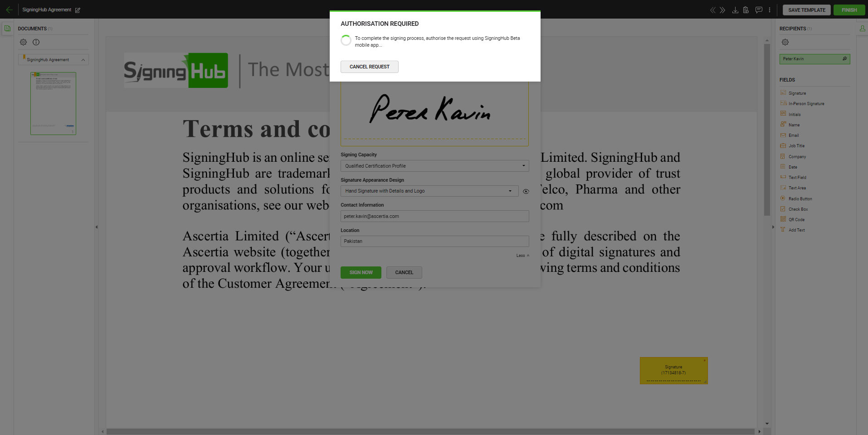Screen dimensions: 868x435
Task: Click the green back arrow
Action: pos(9,10)
